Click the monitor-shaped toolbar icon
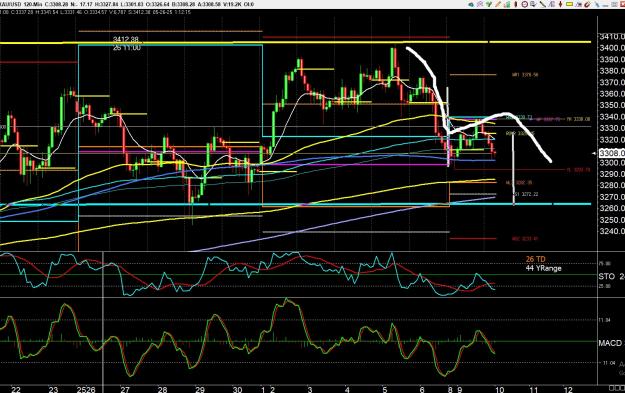625x393 pixels. 533,4
